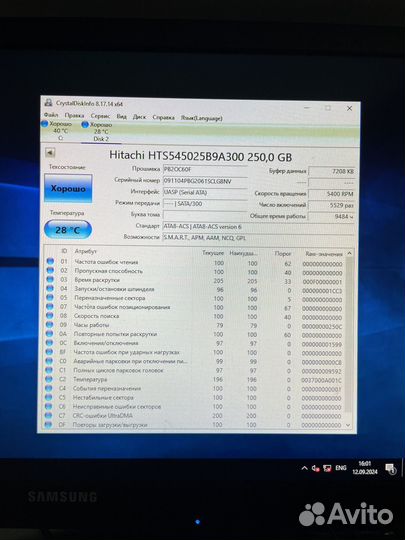The width and height of the screenshot is (405, 540).
Task: Click the CrystalDiskInfo title bar icon
Action: [x=49, y=103]
